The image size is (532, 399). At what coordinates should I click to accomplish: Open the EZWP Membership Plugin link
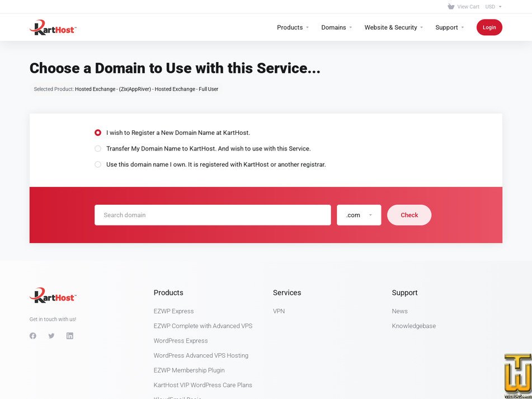click(189, 370)
